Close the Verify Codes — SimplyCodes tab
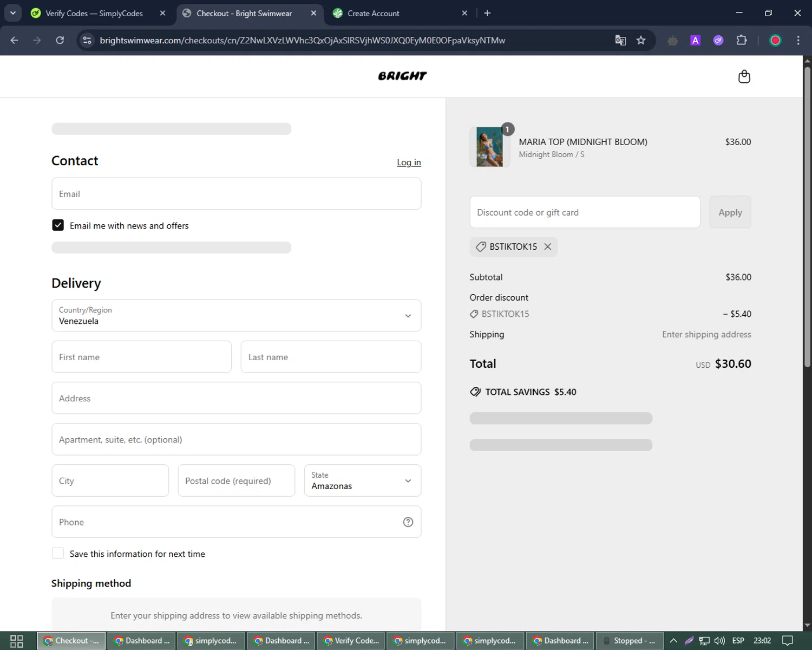The width and height of the screenshot is (812, 650). coord(162,13)
